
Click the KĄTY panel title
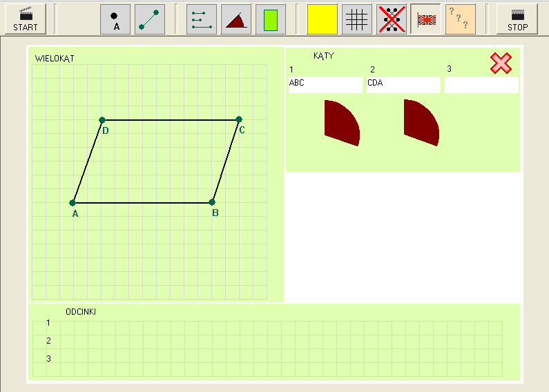pyautogui.click(x=323, y=56)
